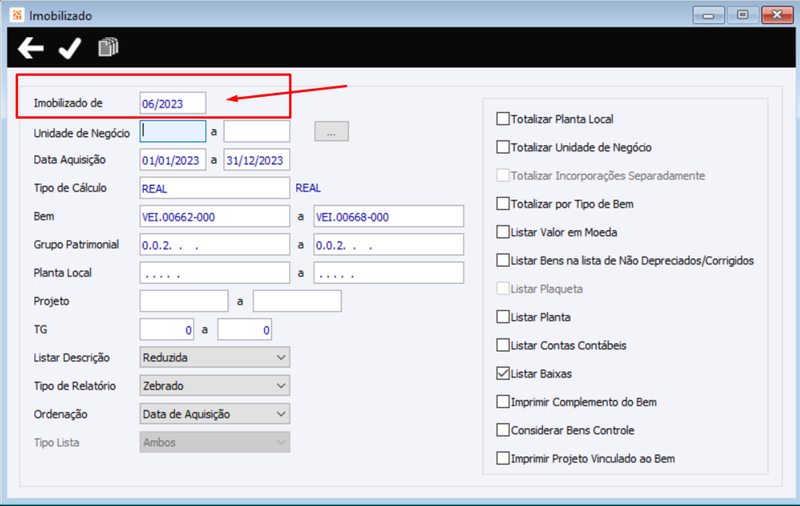800x506 pixels.
Task: Click Grupo Patrimonial start field
Action: 215,245
